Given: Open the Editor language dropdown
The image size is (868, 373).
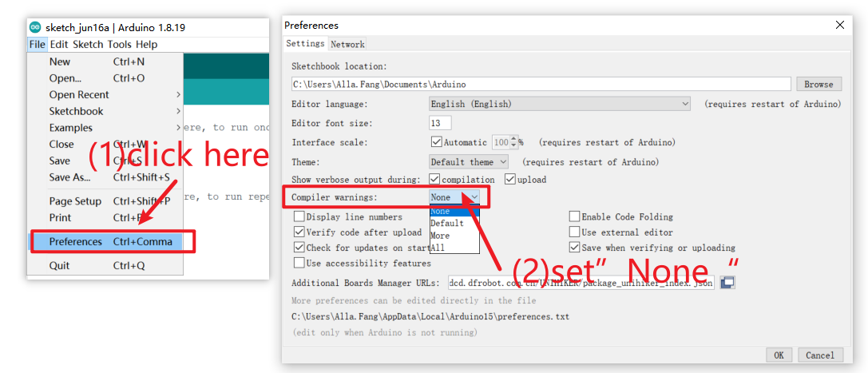Looking at the screenshot, I should pyautogui.click(x=560, y=104).
